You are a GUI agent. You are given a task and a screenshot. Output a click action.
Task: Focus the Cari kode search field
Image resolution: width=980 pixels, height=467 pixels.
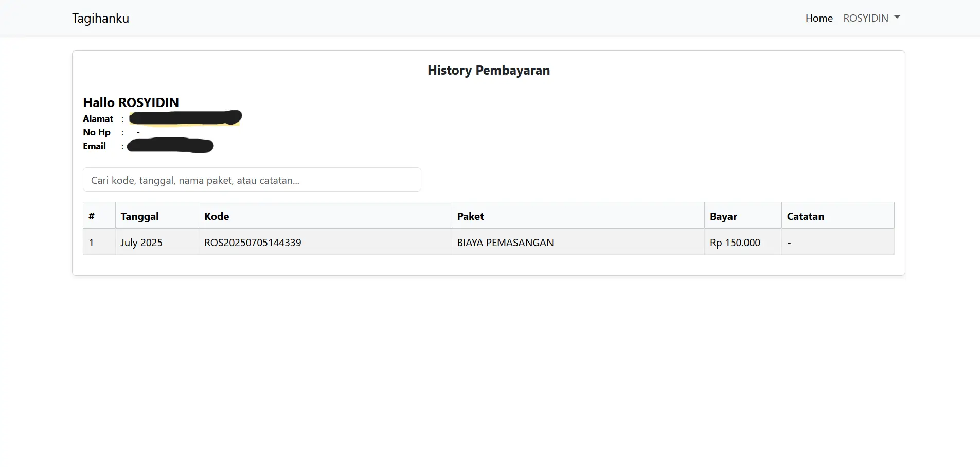[x=252, y=180]
